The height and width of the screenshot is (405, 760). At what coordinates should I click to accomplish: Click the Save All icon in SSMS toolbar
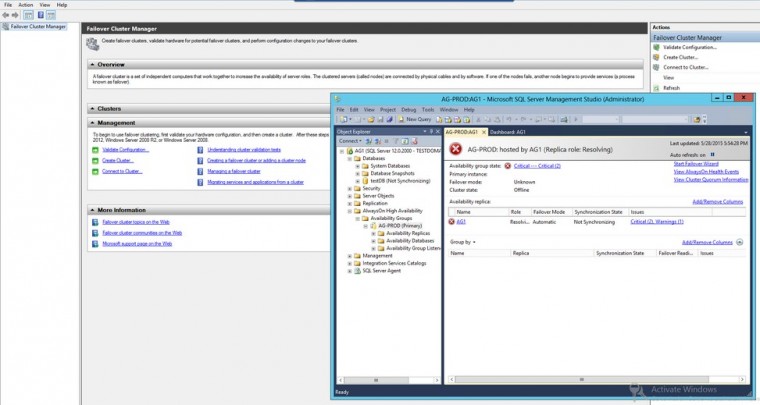[389, 119]
